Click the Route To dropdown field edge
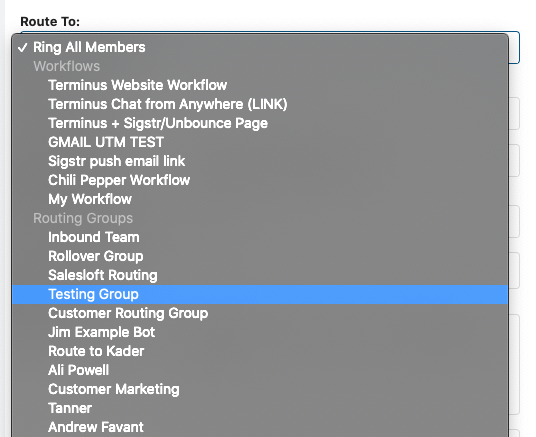Viewport: 536px width, 437px height. (x=514, y=48)
